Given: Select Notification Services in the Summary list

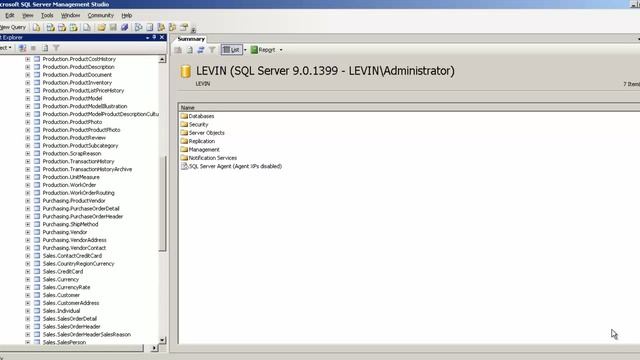Looking at the screenshot, I should pos(212,158).
